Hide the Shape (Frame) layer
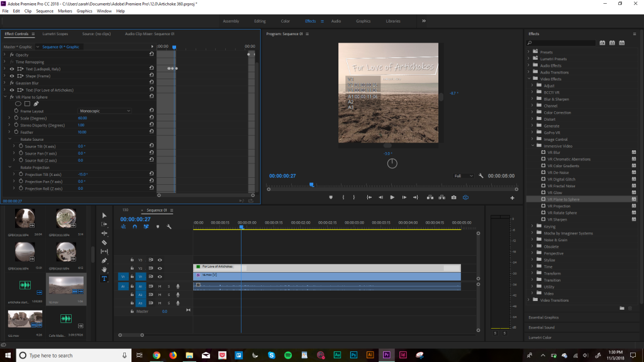This screenshot has width=644, height=362. [12, 76]
